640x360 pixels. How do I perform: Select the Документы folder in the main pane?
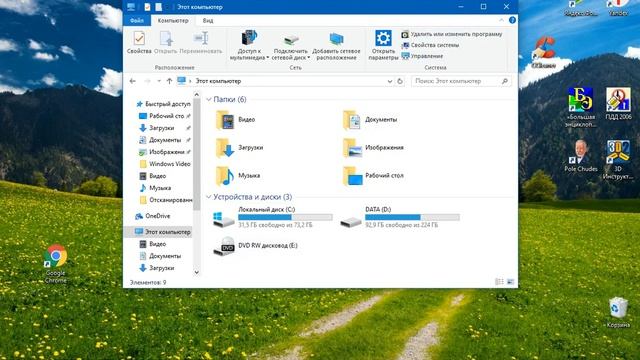pyautogui.click(x=370, y=120)
